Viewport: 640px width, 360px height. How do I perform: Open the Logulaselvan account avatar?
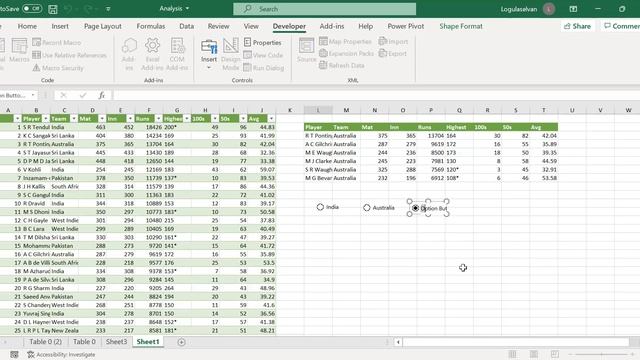549,9
